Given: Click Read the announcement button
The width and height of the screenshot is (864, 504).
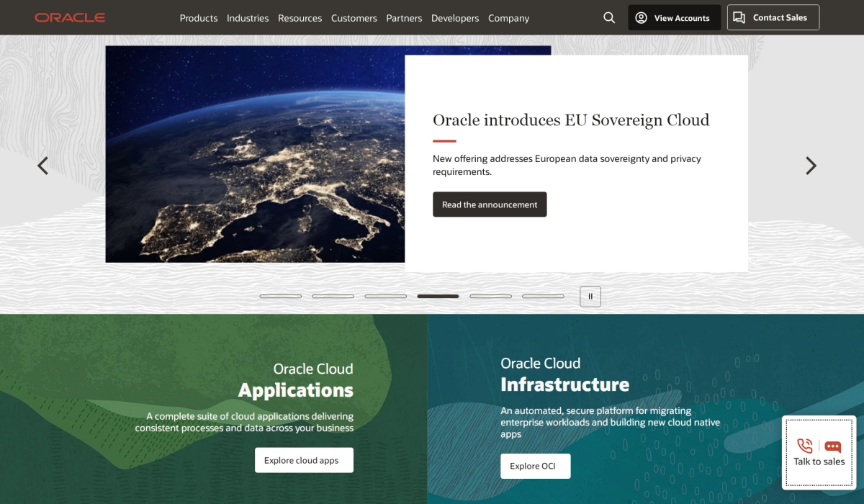Looking at the screenshot, I should [490, 204].
